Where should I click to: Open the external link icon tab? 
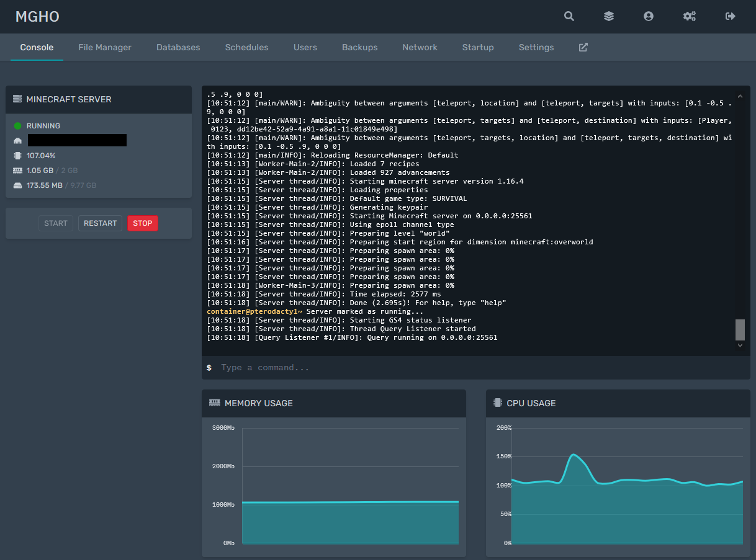(x=583, y=47)
